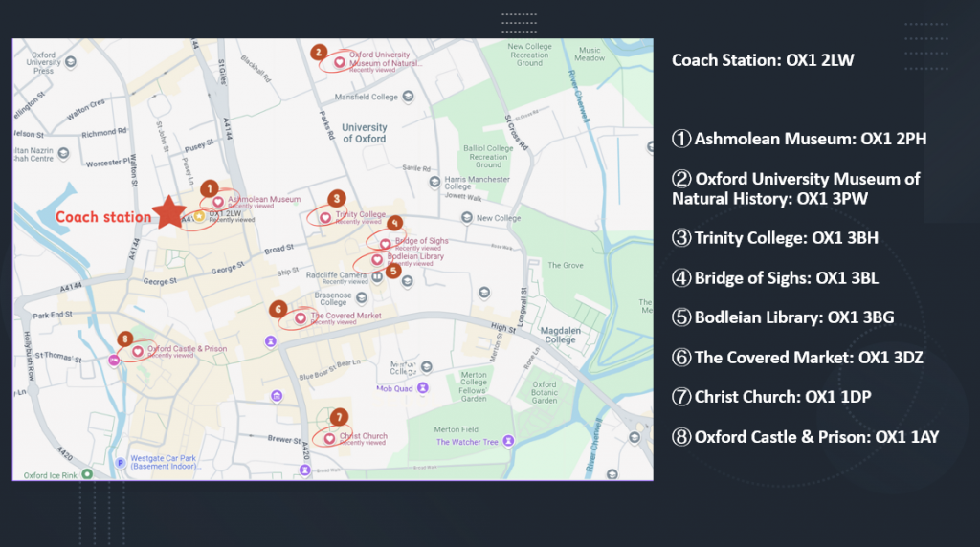Select the Ashmolean Museum heart pin
Image resolution: width=980 pixels, height=547 pixels.
coord(218,202)
